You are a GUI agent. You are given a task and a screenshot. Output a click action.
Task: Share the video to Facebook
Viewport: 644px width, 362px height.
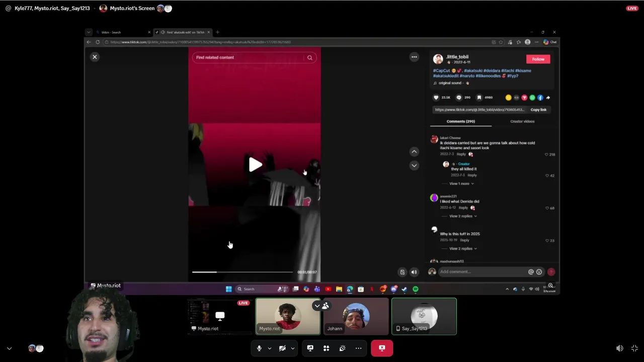click(x=540, y=98)
